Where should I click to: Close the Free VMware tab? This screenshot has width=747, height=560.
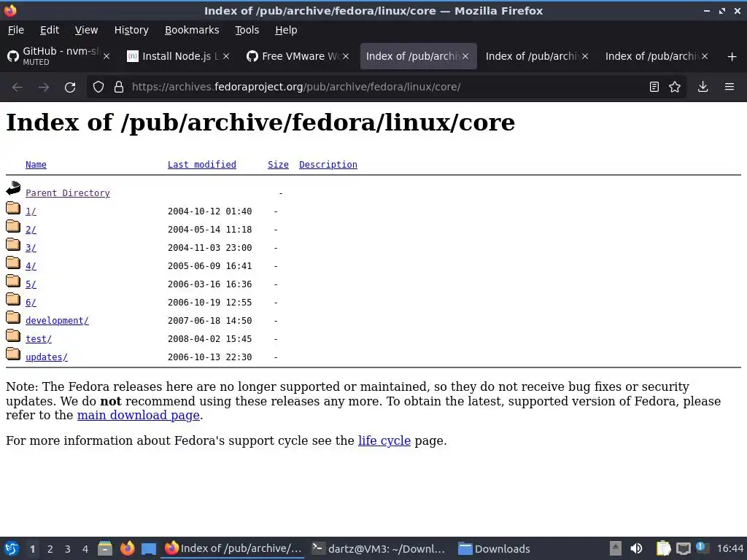[346, 56]
